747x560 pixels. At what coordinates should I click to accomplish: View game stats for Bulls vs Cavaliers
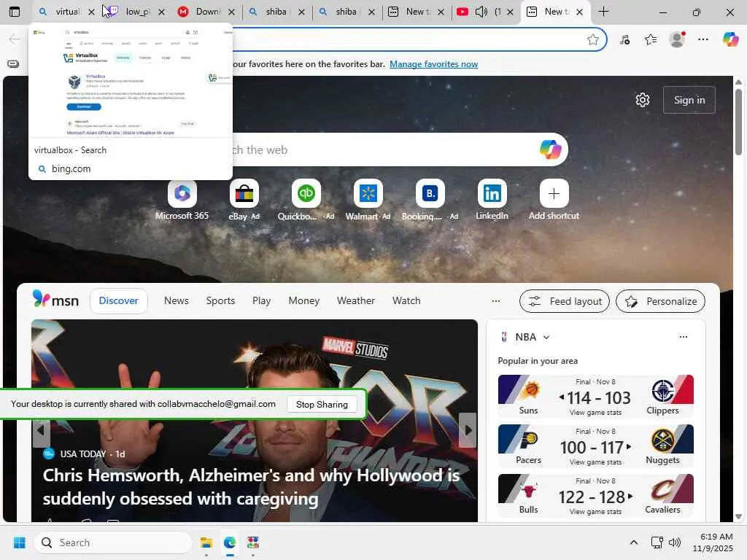pyautogui.click(x=595, y=511)
